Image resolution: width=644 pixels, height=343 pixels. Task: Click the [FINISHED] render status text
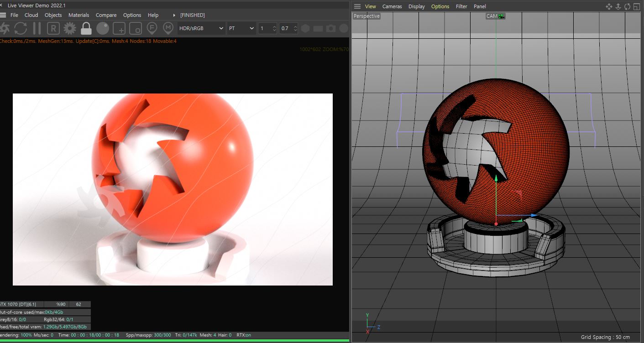tap(193, 15)
